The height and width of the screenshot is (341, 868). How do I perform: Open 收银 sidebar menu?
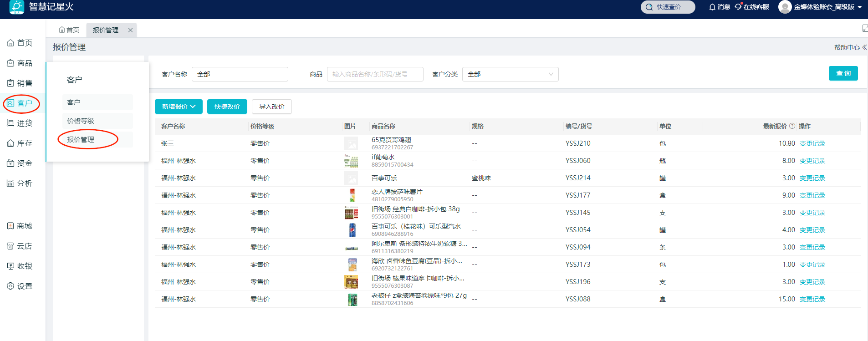(20, 266)
